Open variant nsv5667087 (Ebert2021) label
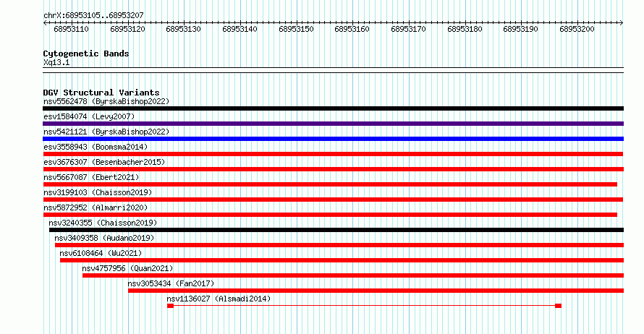 (91, 177)
